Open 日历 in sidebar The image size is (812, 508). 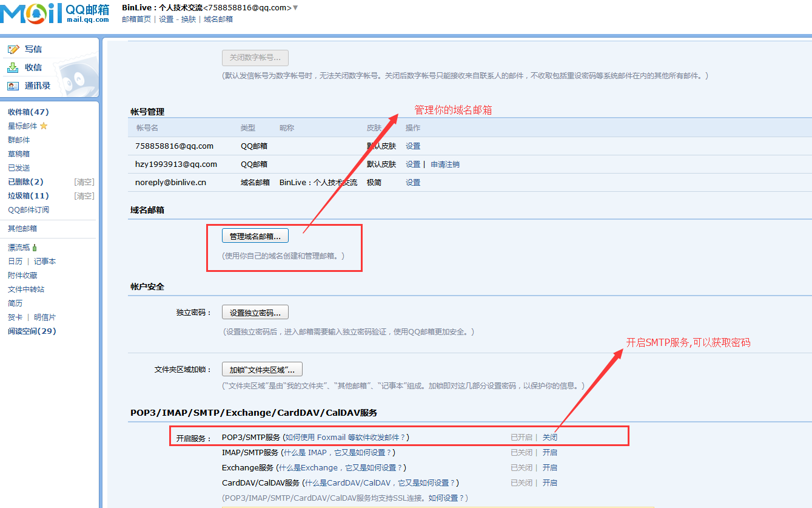[x=15, y=262]
